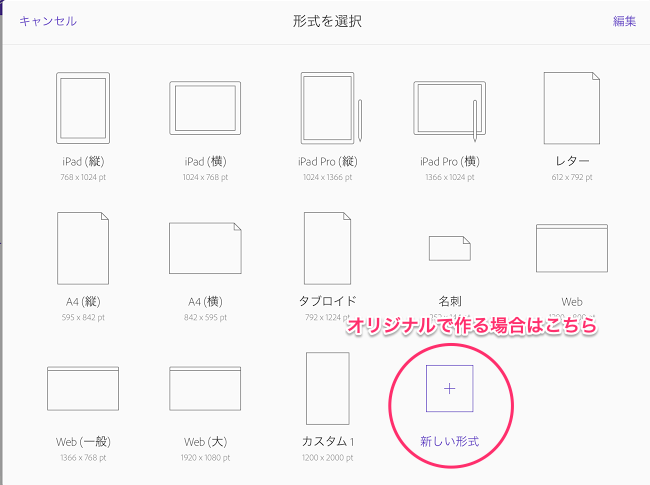Select the A4 (縦) page icon
Image resolution: width=650 pixels, height=485 pixels.
point(83,248)
